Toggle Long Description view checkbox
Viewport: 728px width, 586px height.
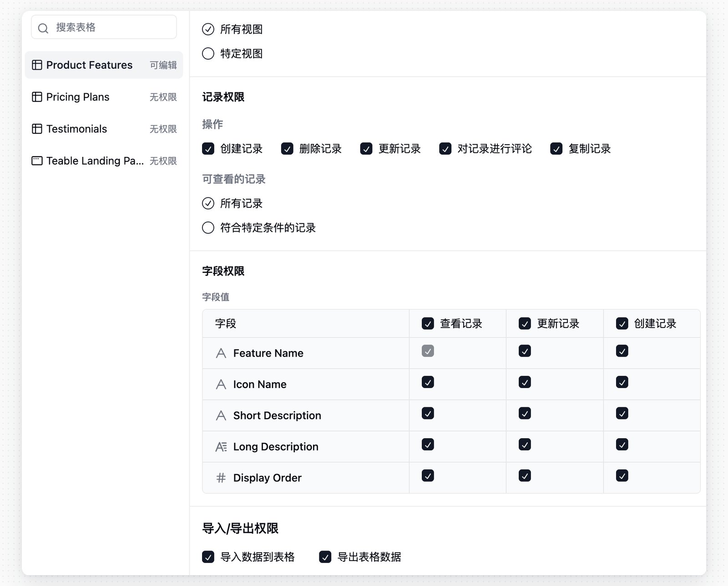point(428,445)
